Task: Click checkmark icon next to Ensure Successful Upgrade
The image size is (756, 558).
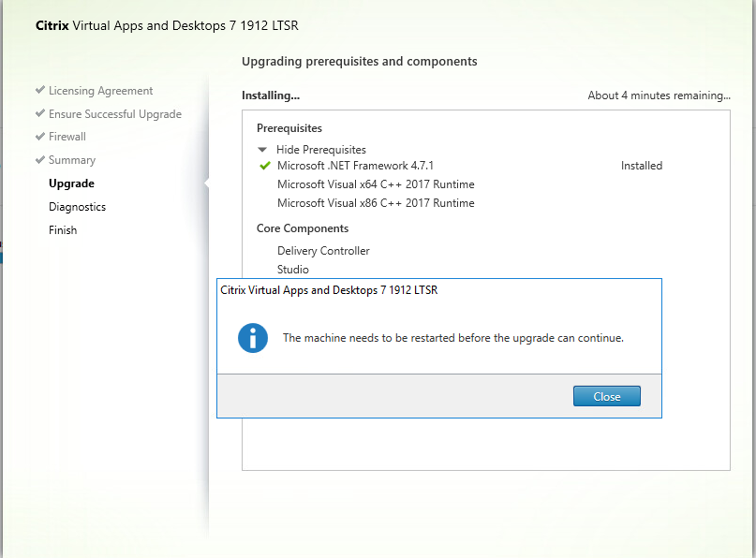Action: click(40, 113)
